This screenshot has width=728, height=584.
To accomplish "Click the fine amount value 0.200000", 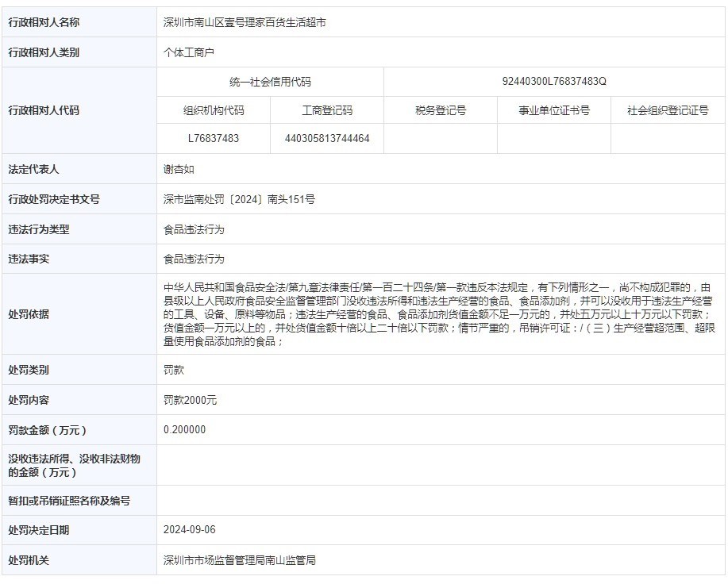I will 184,430.
